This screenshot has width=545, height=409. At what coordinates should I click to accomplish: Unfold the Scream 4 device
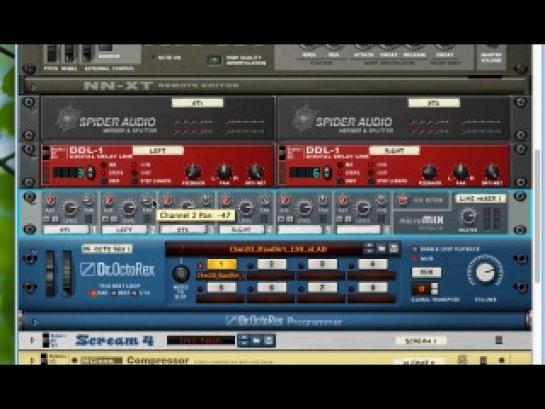point(32,340)
